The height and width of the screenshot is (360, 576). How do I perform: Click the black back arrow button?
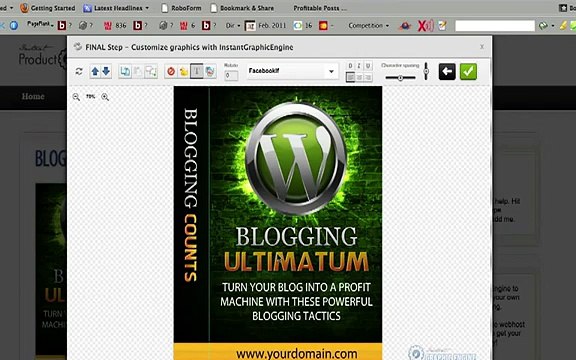447,71
